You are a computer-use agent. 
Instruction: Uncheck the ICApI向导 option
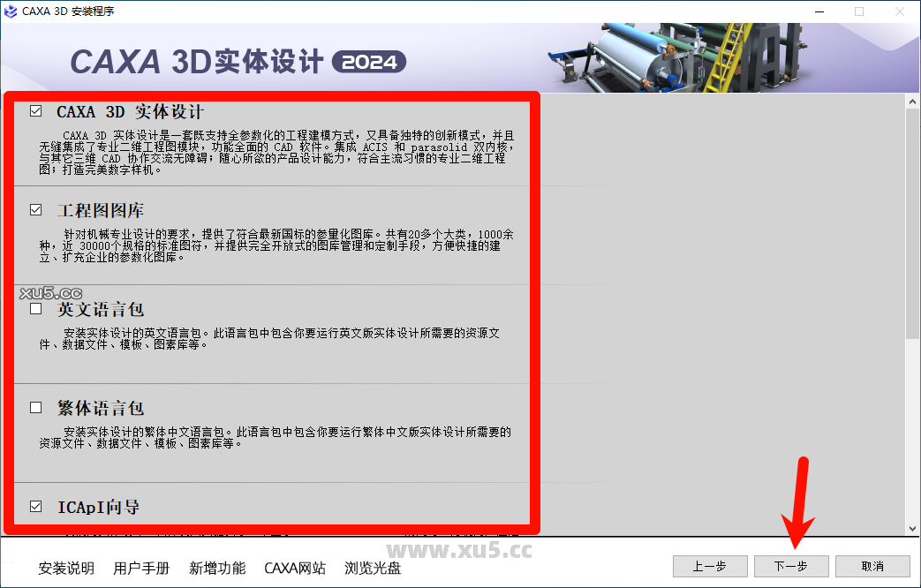coord(35,505)
